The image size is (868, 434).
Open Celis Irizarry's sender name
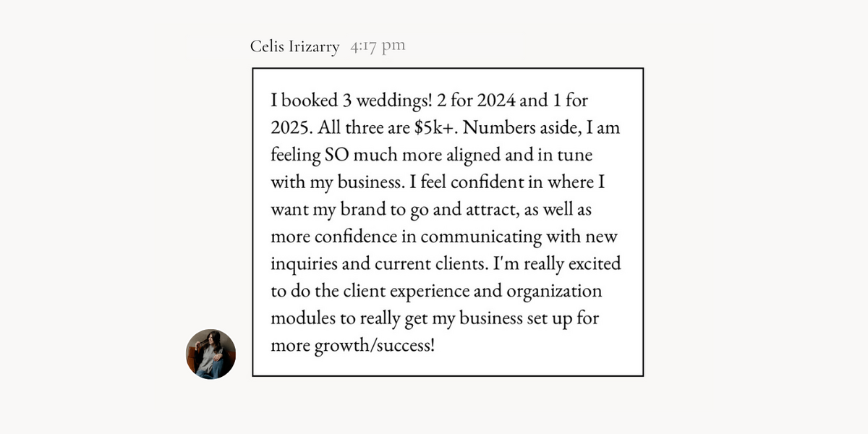tap(294, 47)
